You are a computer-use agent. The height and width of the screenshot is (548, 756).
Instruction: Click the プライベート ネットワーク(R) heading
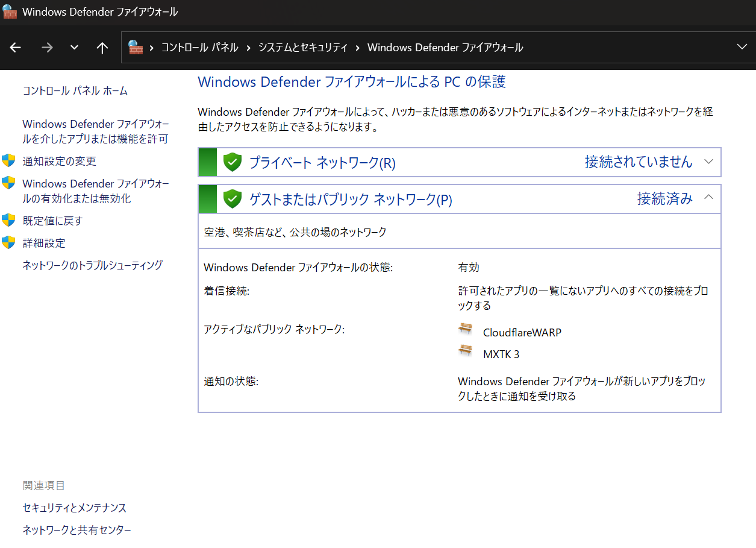click(x=322, y=163)
